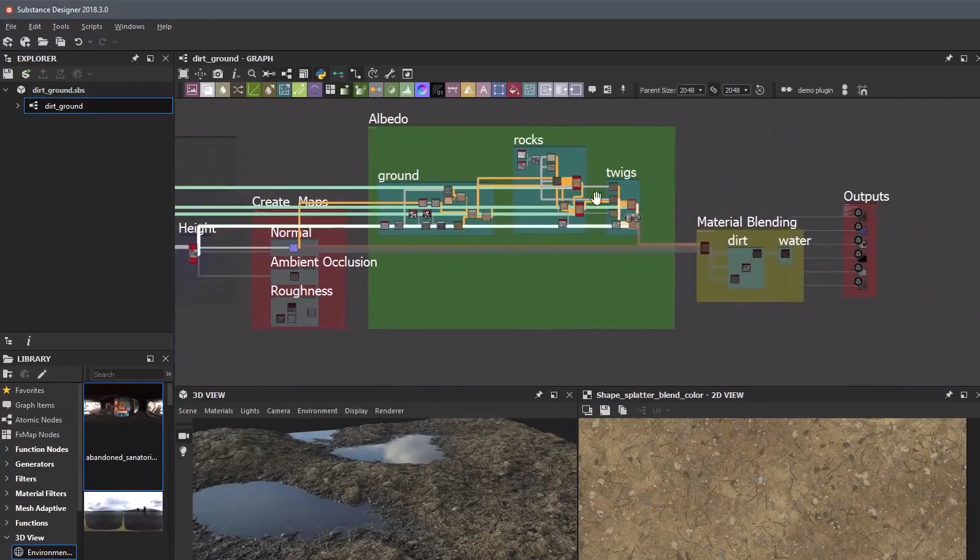980x560 pixels.
Task: Expand the Generators library category
Action: (x=7, y=464)
